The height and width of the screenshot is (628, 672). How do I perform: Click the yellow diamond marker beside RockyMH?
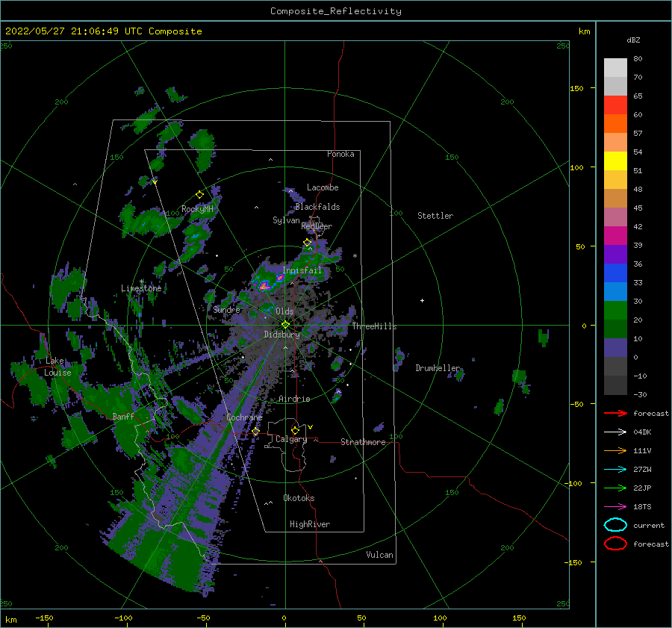click(x=199, y=195)
